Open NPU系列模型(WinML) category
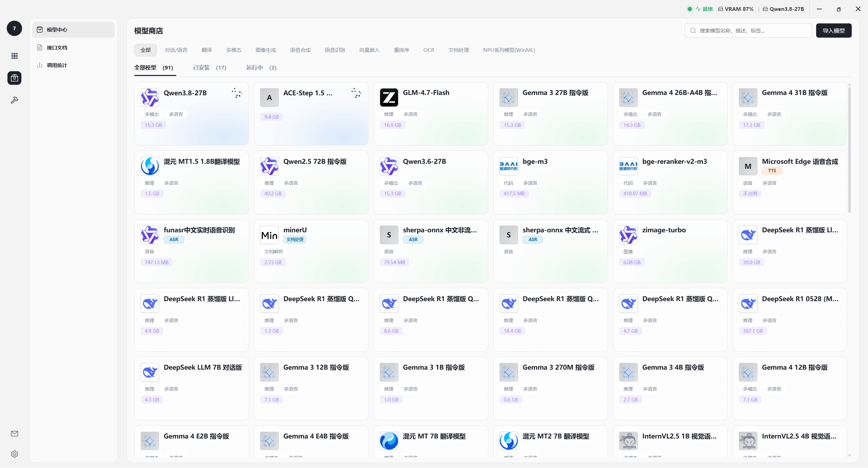 click(509, 50)
